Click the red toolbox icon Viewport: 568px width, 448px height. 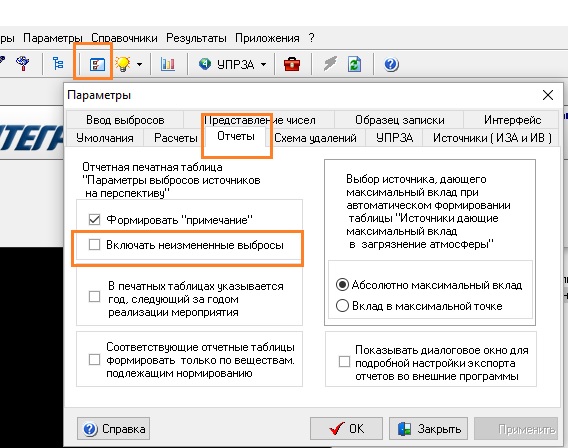(x=292, y=64)
